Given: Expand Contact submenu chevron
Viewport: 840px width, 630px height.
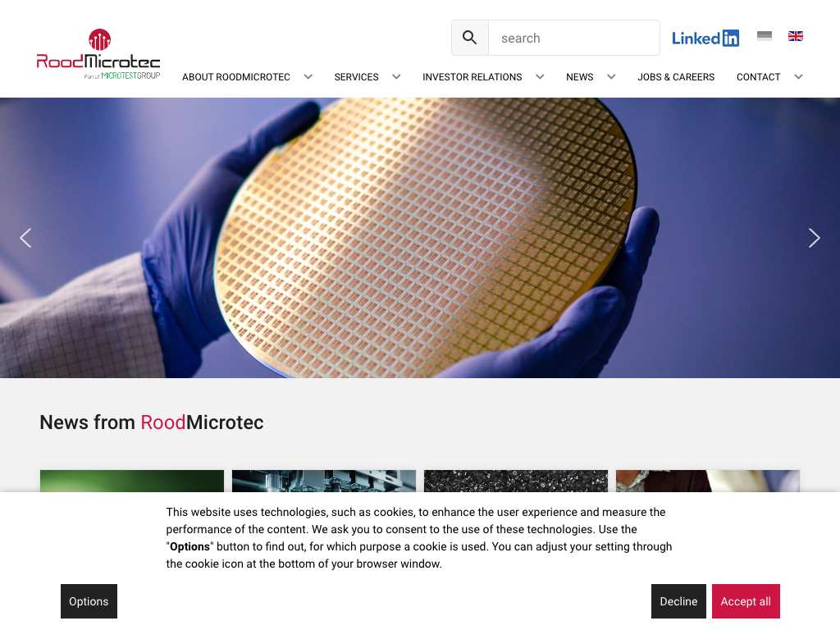Looking at the screenshot, I should coord(798,76).
